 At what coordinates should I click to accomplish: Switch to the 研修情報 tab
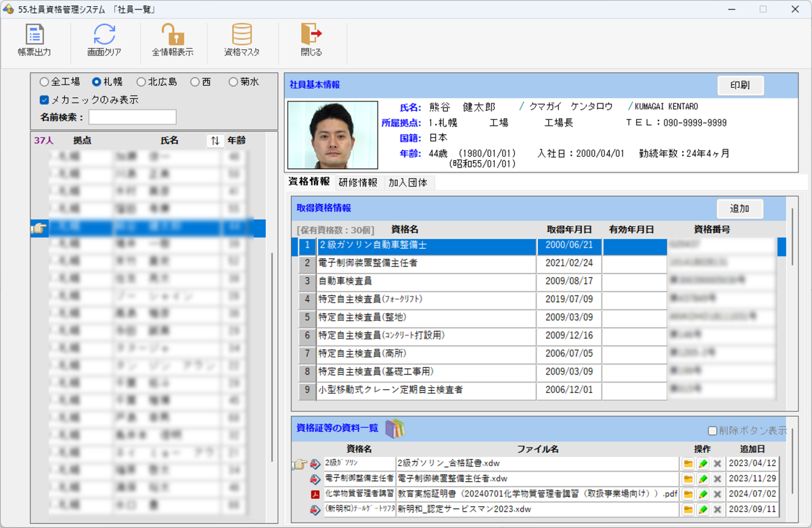click(x=358, y=183)
